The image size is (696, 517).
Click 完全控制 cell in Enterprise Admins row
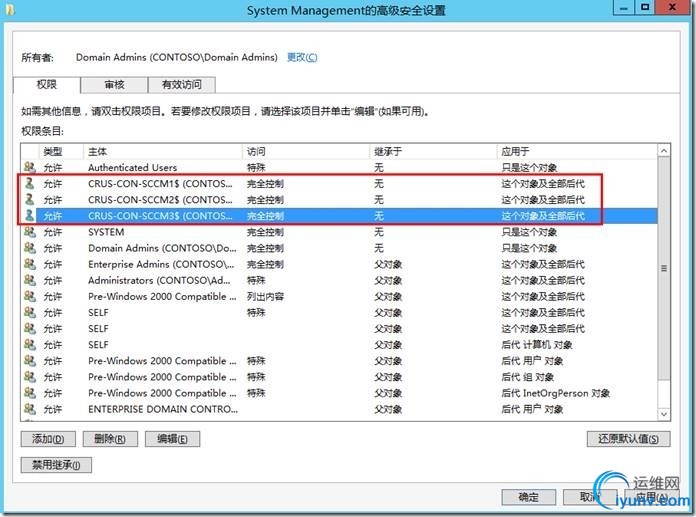coord(265,264)
